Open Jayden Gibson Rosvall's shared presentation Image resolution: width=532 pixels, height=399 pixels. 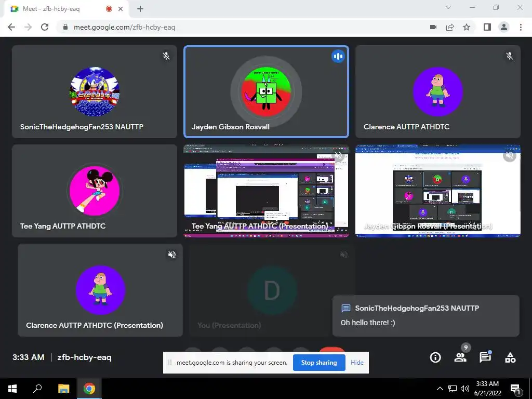pos(437,191)
